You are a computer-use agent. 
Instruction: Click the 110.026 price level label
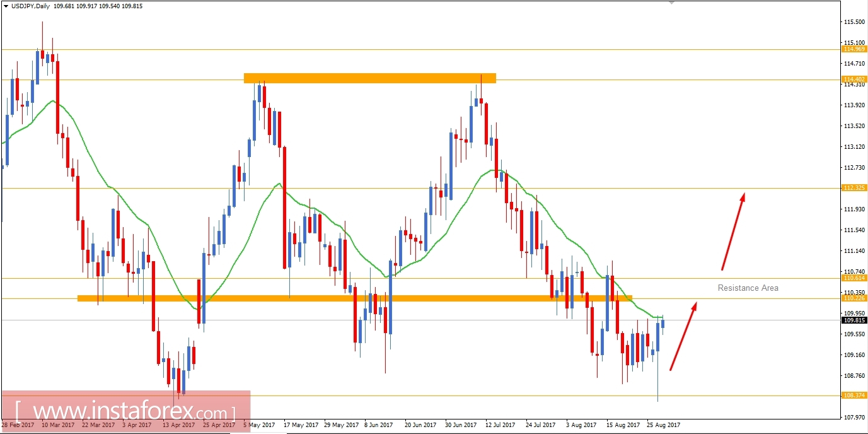tap(855, 299)
